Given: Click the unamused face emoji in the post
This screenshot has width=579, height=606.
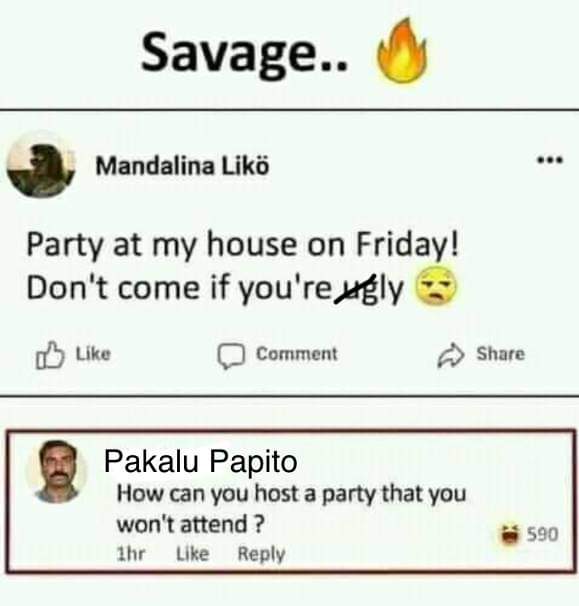Looking at the screenshot, I should (436, 286).
